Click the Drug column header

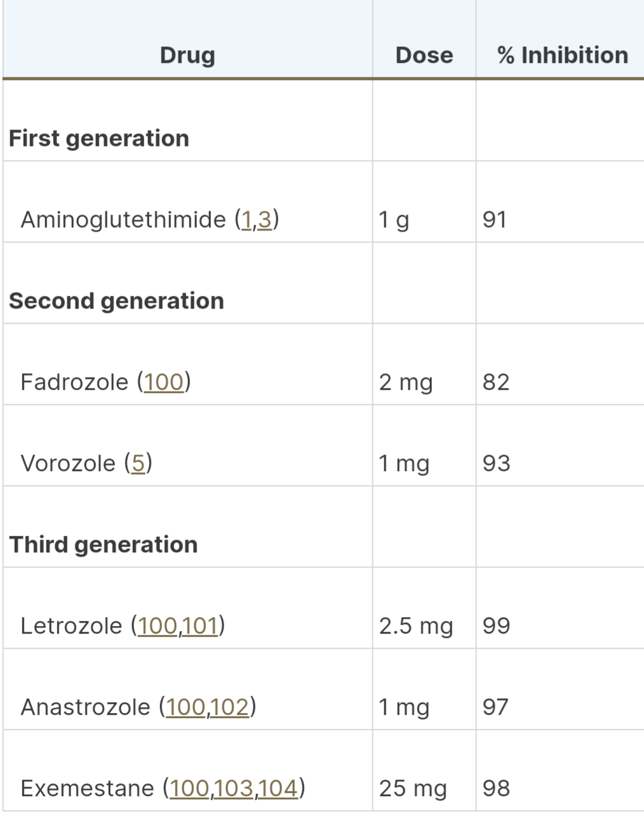[187, 56]
